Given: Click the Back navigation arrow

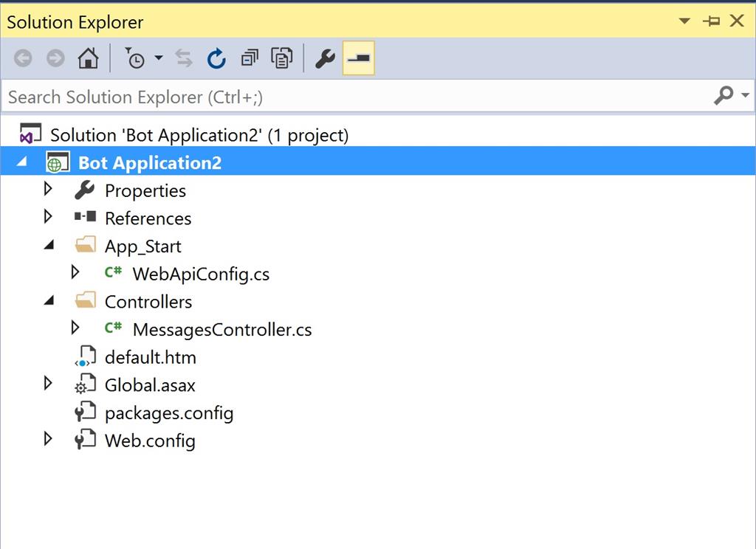Looking at the screenshot, I should [x=23, y=59].
